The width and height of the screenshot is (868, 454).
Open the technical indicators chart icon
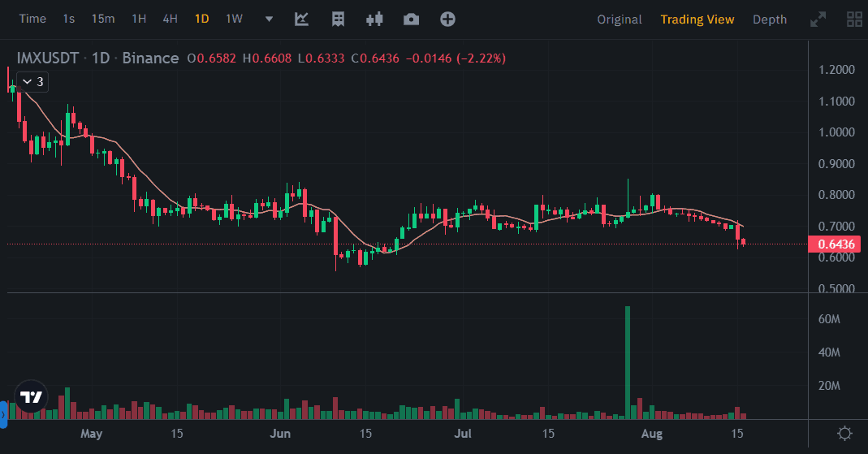pyautogui.click(x=301, y=19)
